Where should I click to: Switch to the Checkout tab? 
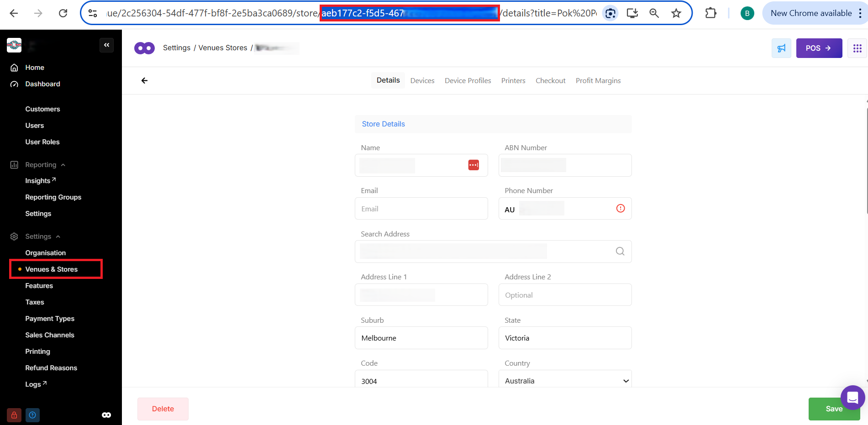(x=551, y=81)
